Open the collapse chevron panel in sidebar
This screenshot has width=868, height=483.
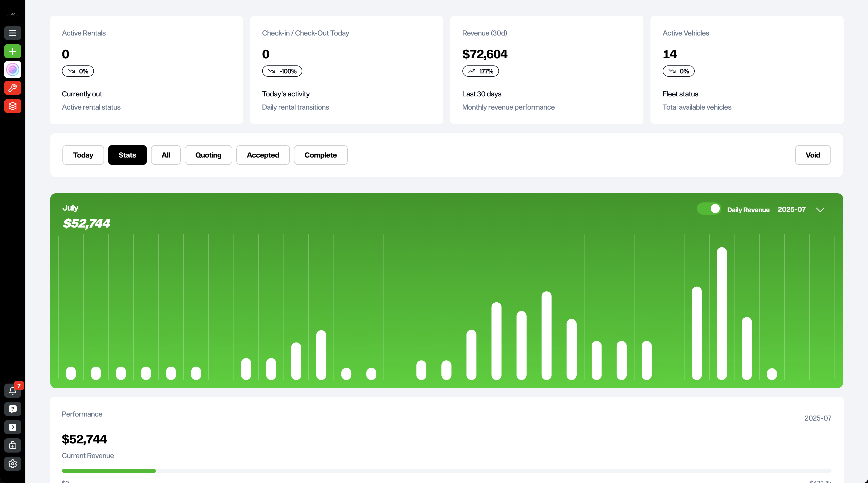[12, 427]
